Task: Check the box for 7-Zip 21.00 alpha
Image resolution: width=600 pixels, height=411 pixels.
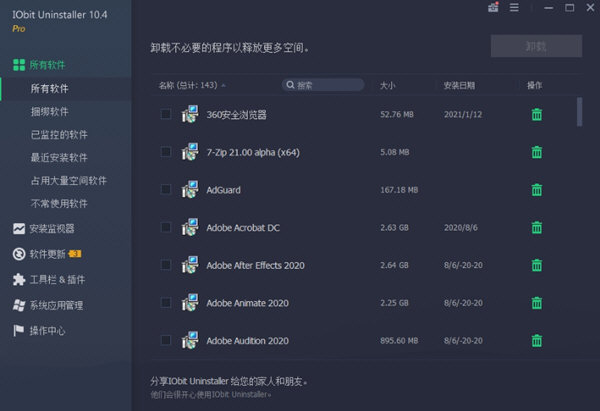Action: click(166, 152)
